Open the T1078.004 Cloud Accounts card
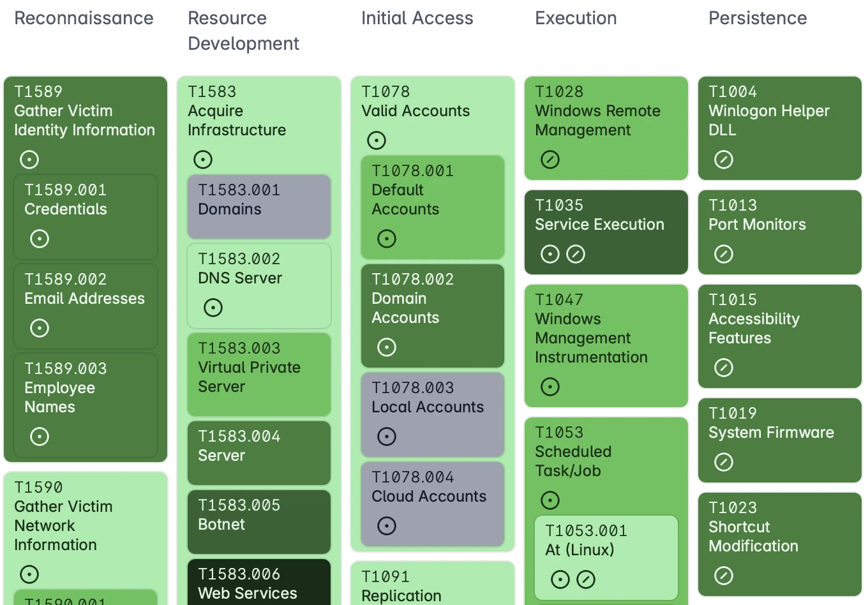868x605 pixels. (x=433, y=504)
